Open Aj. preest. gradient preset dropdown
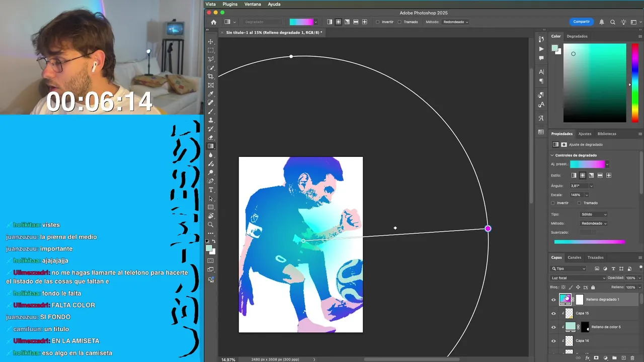Screen dimensions: 644x362 pos(607,164)
